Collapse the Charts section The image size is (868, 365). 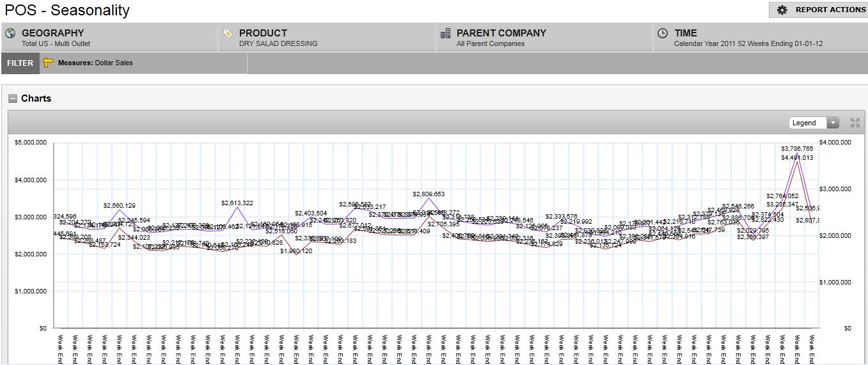point(13,98)
